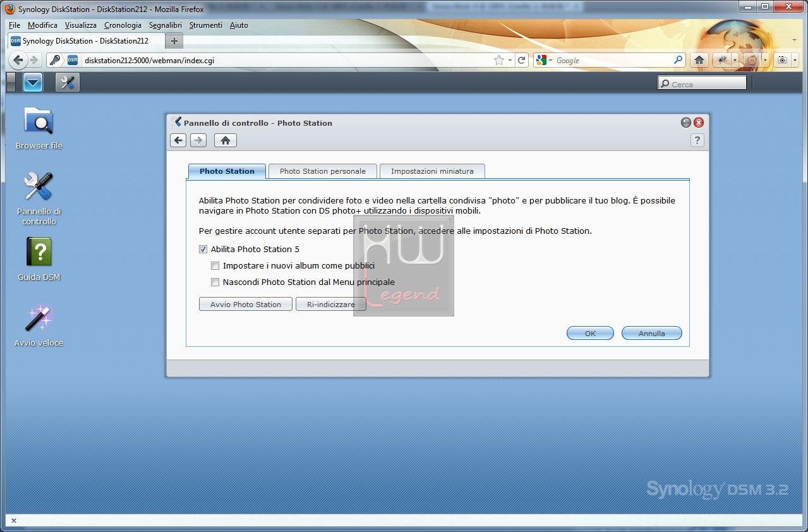The width and height of the screenshot is (808, 532).
Task: Click the DSM site identity icon
Action: coord(73,60)
